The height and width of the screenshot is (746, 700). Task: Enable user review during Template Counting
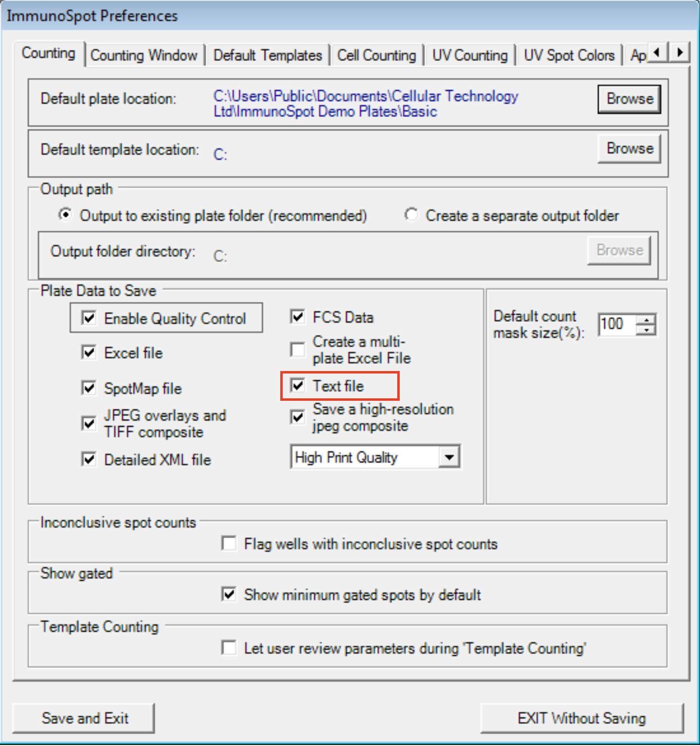(229, 648)
